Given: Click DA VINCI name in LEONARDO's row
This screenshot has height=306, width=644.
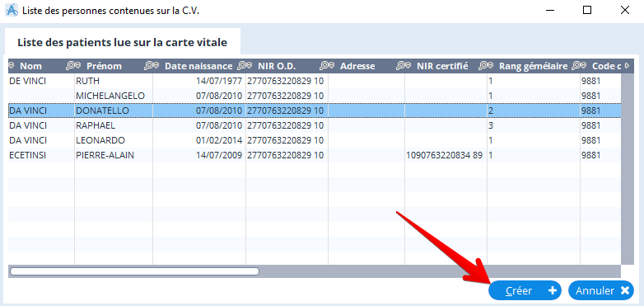Looking at the screenshot, I should tap(28, 140).
